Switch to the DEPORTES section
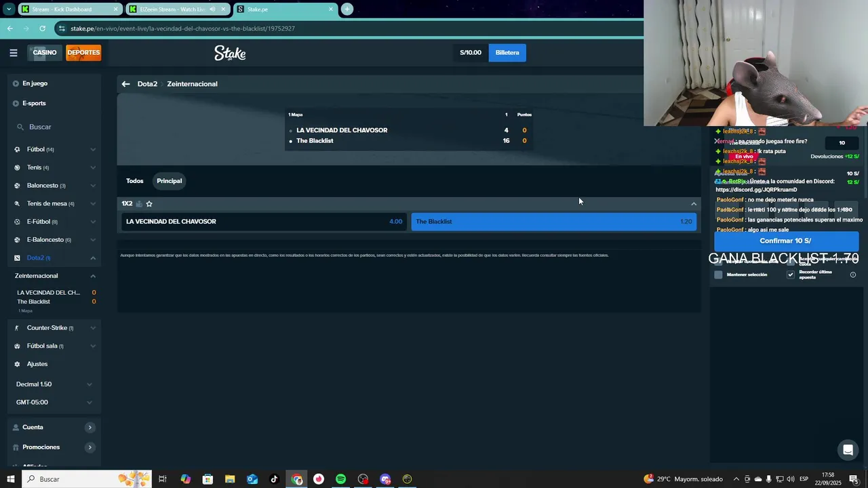 pyautogui.click(x=83, y=53)
